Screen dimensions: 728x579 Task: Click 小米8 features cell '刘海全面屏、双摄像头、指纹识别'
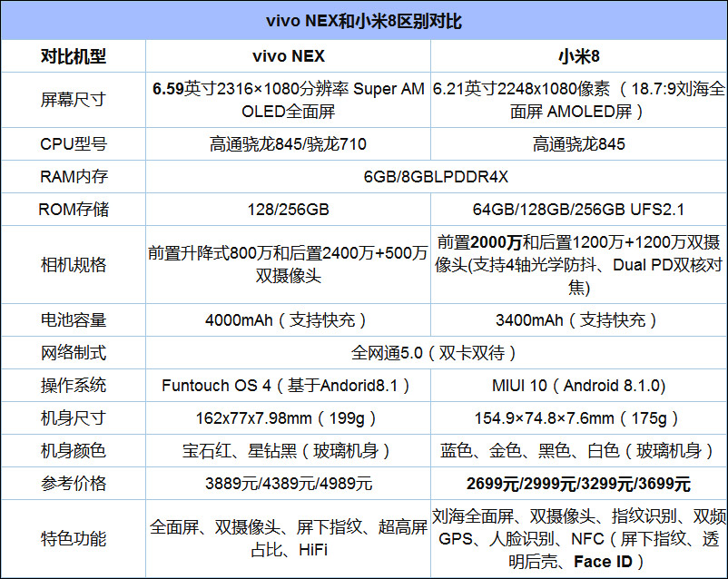578,538
